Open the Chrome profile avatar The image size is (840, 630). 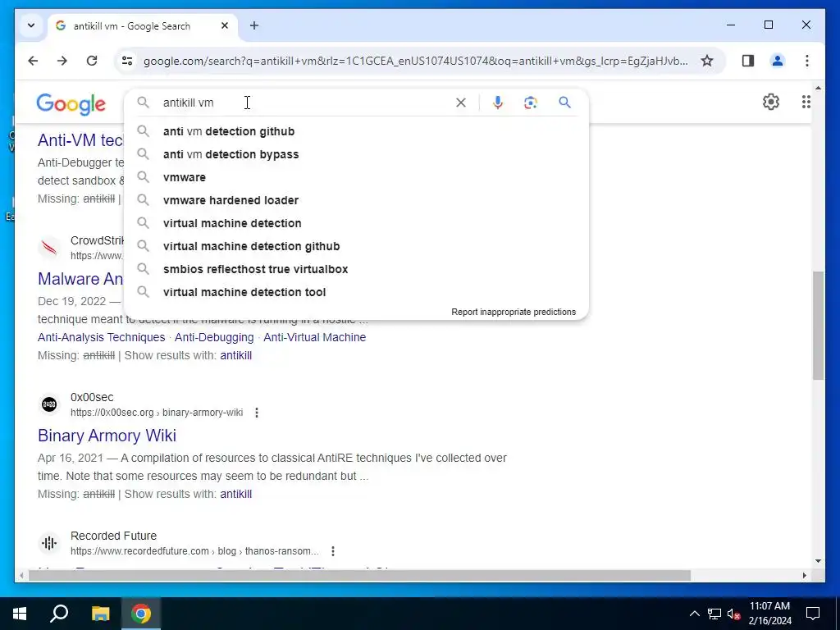(x=778, y=61)
